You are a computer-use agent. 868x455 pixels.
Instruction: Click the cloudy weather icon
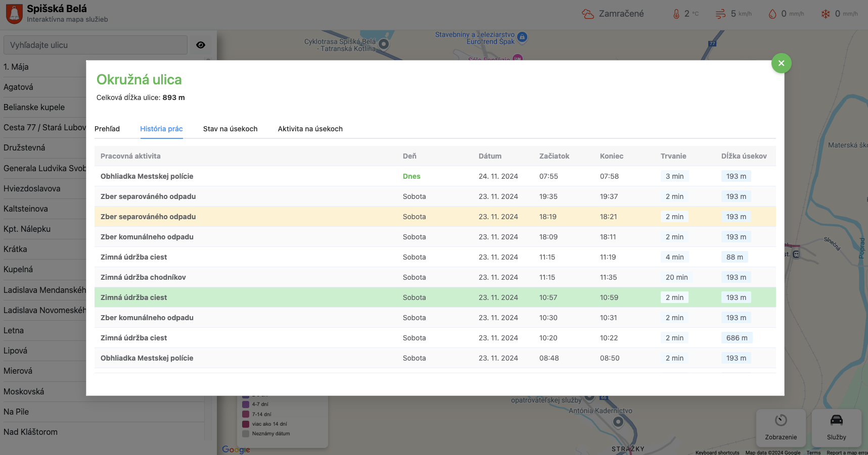(588, 14)
